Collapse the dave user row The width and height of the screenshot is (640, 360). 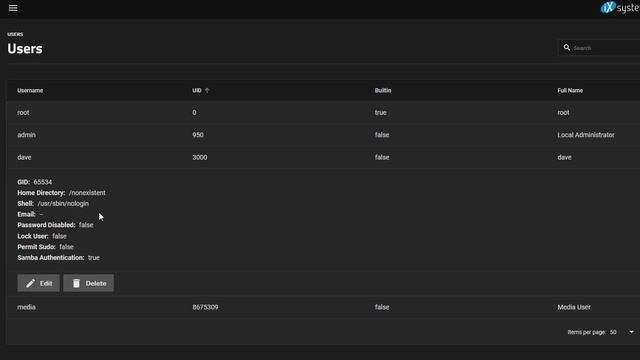[323, 158]
